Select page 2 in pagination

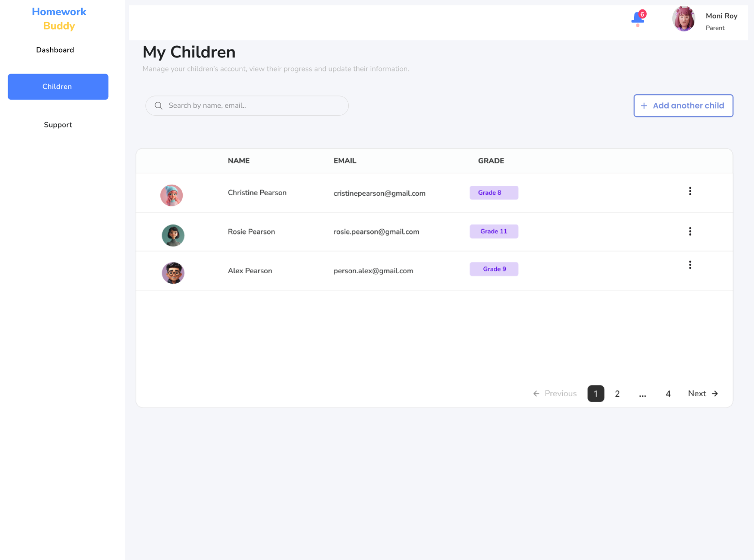click(x=617, y=394)
